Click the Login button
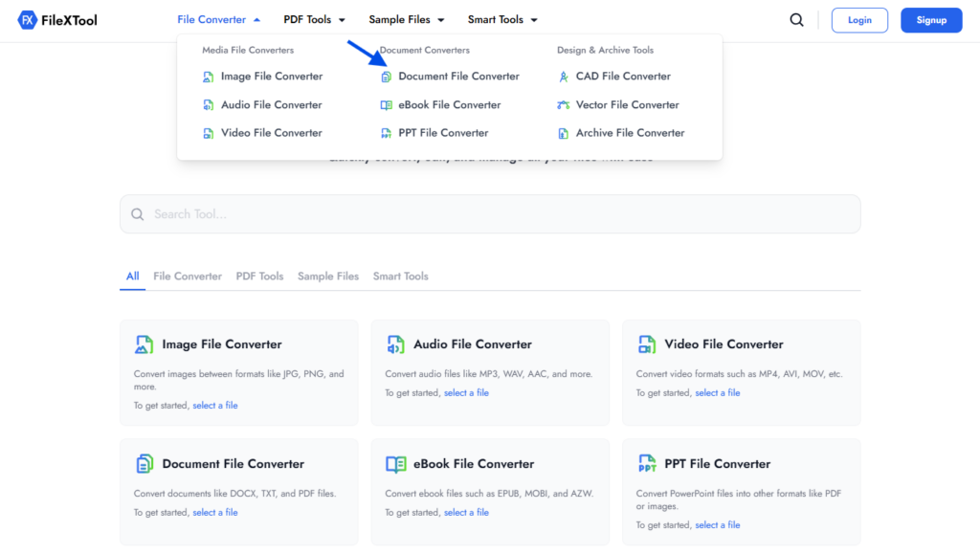Image resolution: width=980 pixels, height=554 pixels. pos(858,19)
